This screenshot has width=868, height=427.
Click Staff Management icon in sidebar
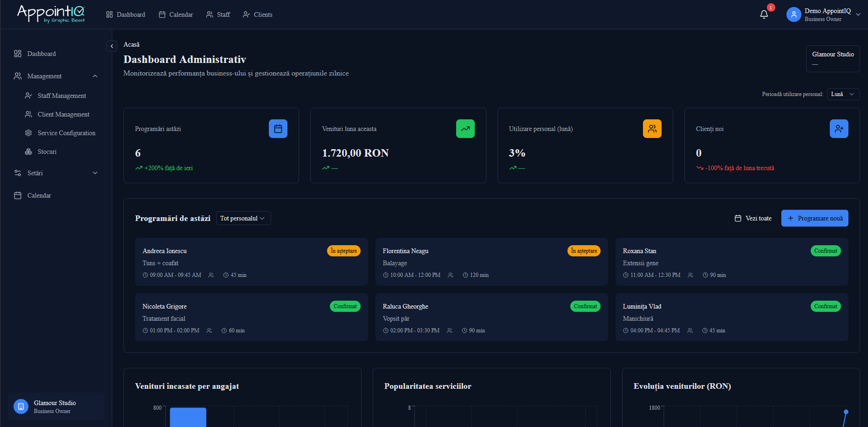28,96
